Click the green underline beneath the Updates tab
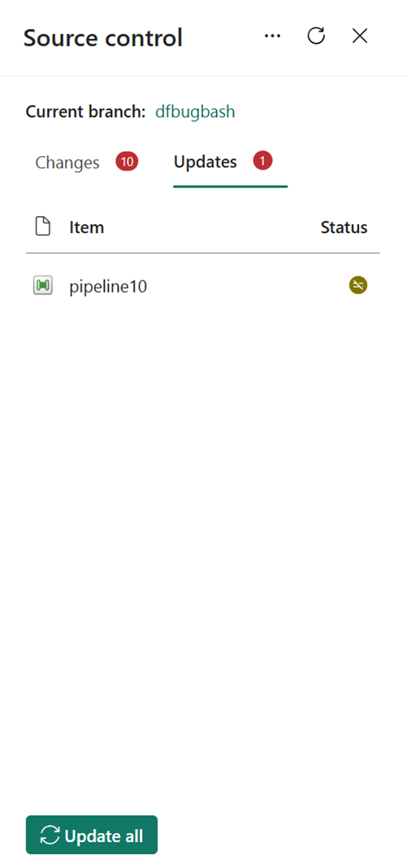Image resolution: width=406 pixels, height=868 pixels. tap(230, 187)
